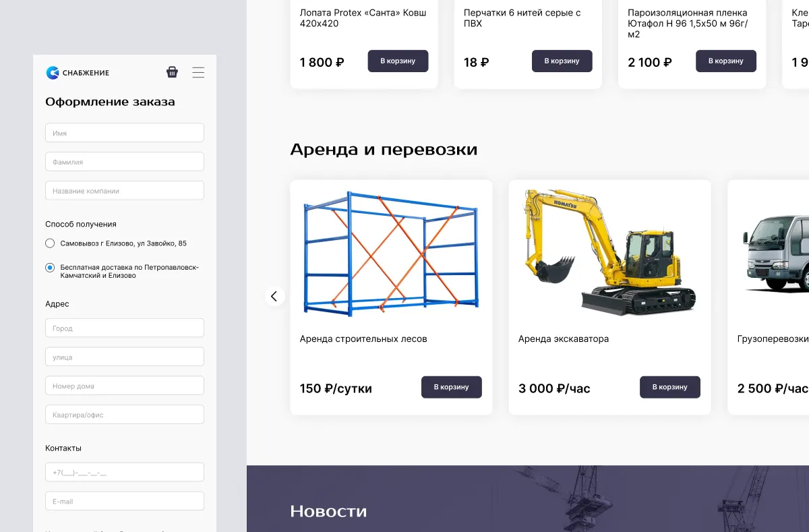The width and height of the screenshot is (809, 532).
Task: Add Лопата Protex Санта to cart
Action: [398, 61]
